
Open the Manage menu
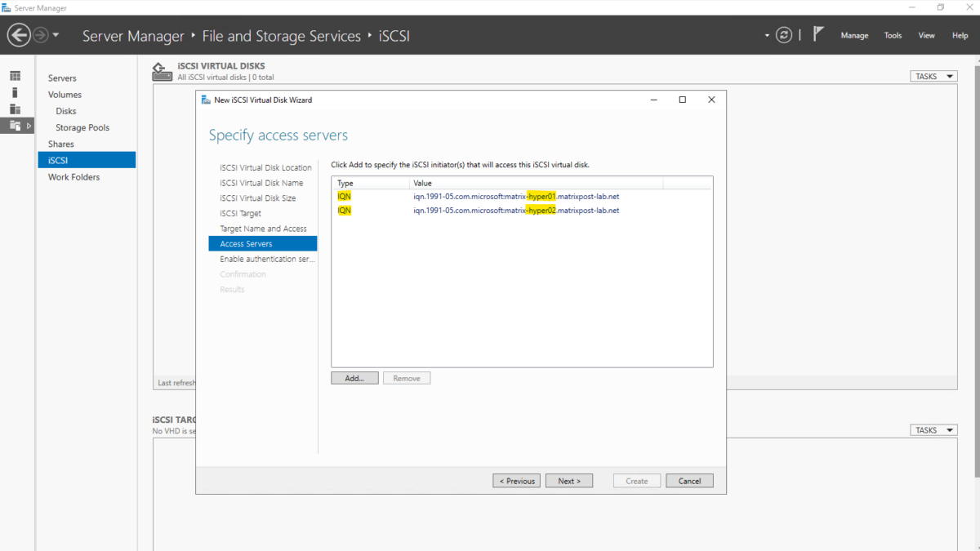854,35
